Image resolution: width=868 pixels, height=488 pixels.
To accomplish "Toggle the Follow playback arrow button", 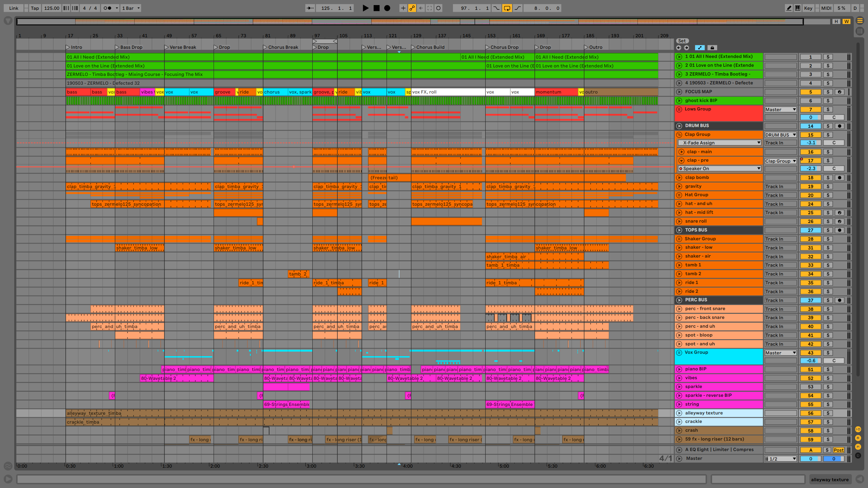I will [x=310, y=8].
